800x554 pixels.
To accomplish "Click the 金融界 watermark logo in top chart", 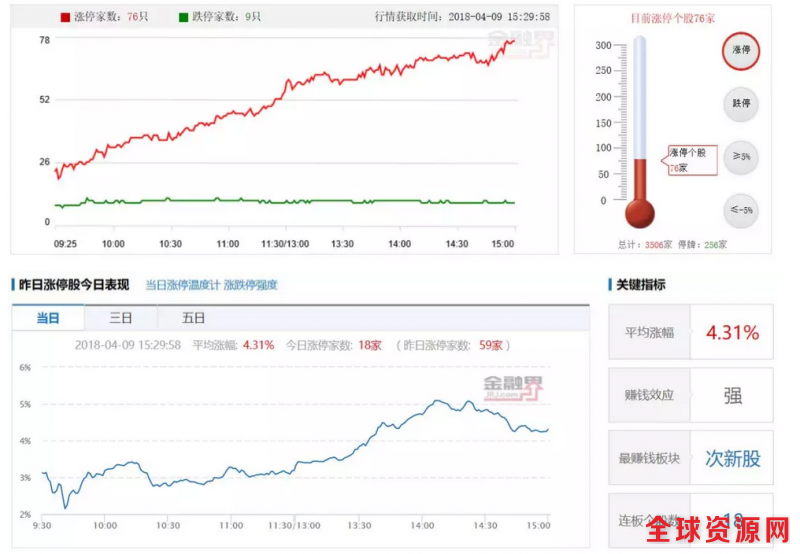I will click(518, 42).
